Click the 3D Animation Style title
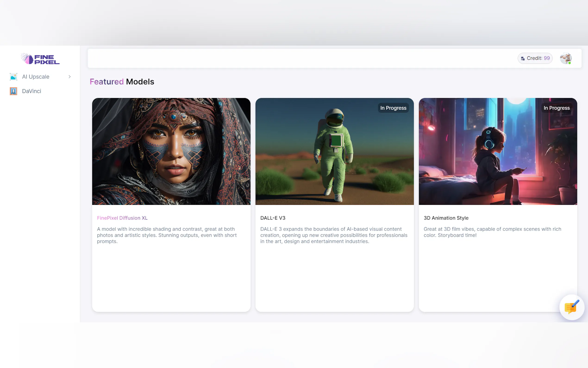This screenshot has width=588, height=368. [x=446, y=218]
